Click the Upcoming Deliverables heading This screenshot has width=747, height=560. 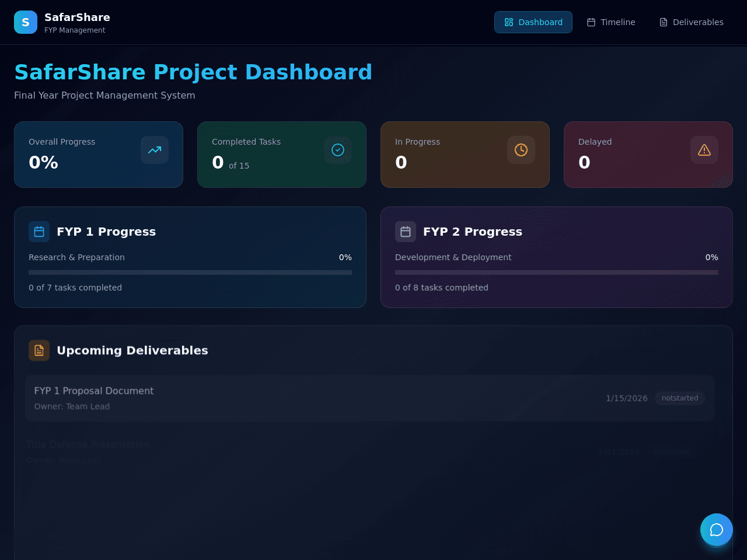[132, 351]
